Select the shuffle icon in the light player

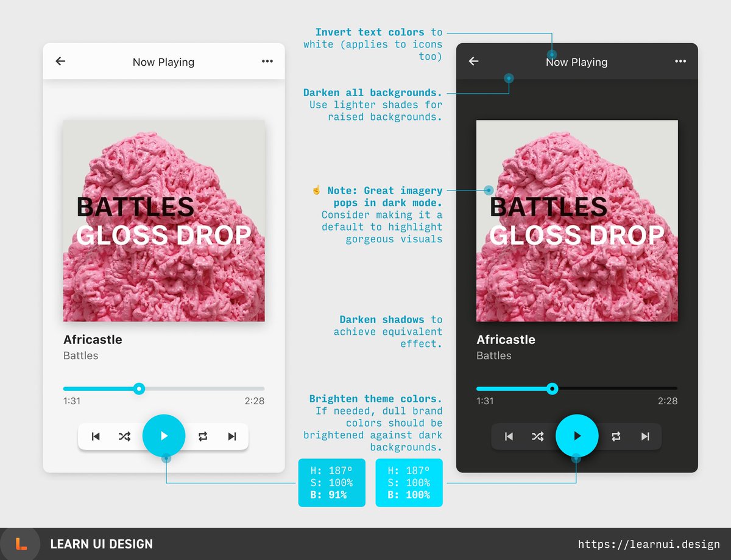[x=125, y=436]
